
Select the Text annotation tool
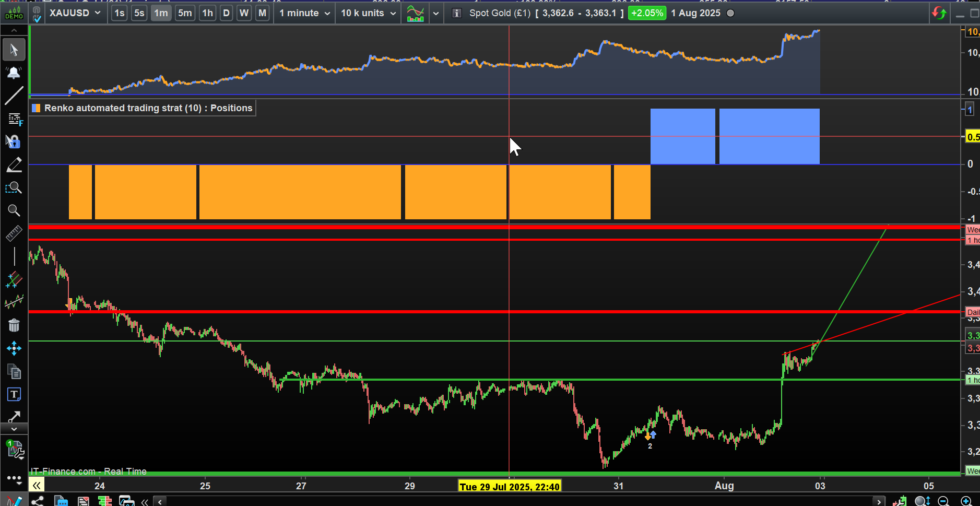[14, 394]
